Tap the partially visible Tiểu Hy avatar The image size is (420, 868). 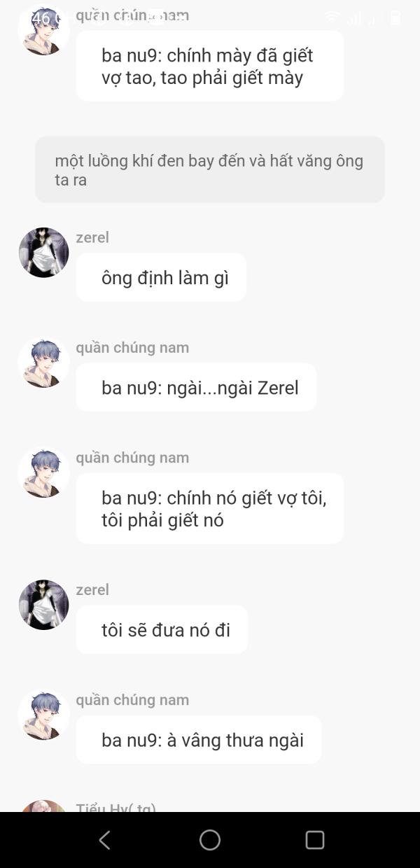click(x=43, y=806)
